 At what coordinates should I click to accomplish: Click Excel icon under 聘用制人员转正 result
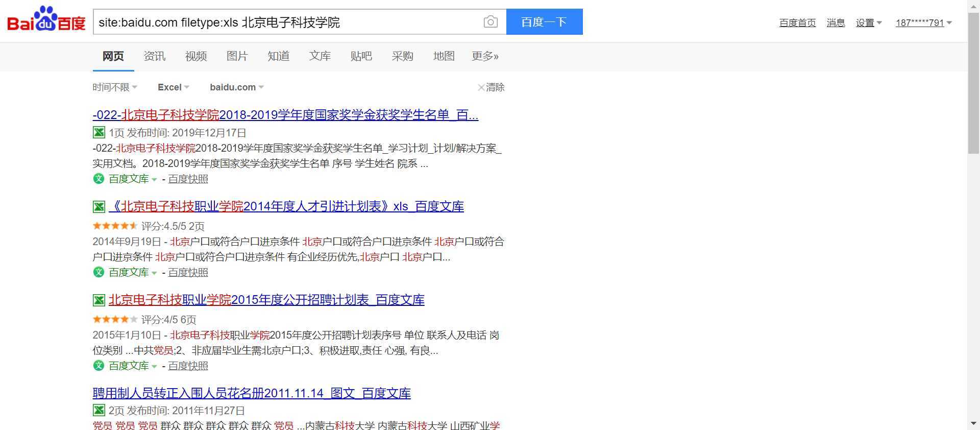point(99,410)
